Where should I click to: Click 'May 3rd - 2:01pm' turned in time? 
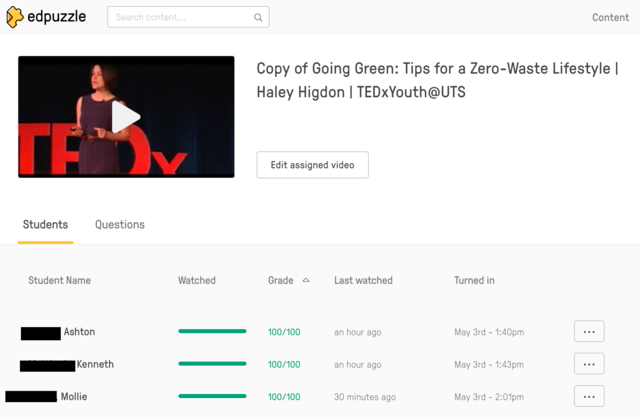pyautogui.click(x=489, y=397)
